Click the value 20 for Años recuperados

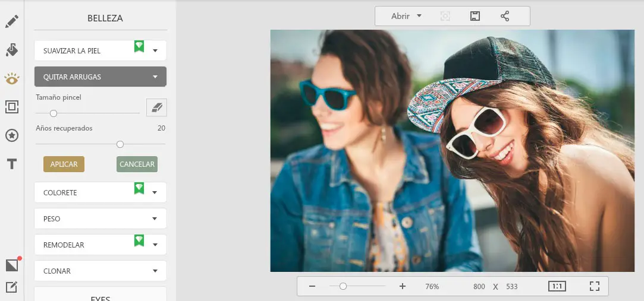[161, 128]
